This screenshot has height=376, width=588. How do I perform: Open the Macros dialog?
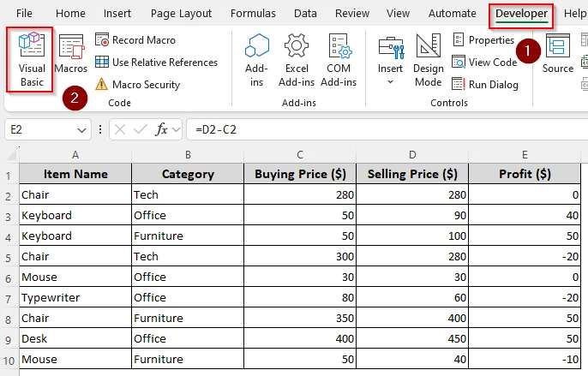coord(71,54)
